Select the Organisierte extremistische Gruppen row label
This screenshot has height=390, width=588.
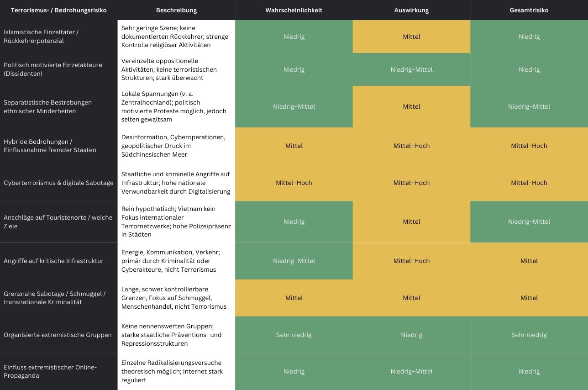click(58, 335)
